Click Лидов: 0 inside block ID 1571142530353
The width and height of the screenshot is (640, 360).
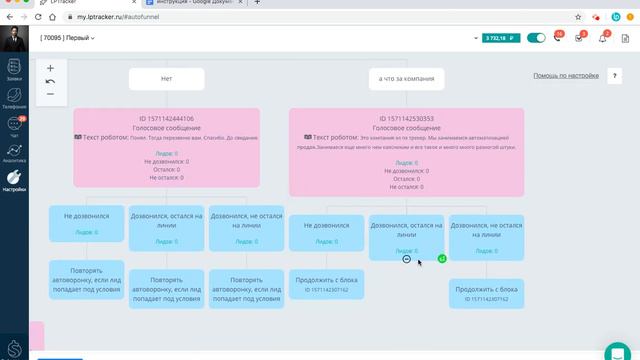point(407,163)
